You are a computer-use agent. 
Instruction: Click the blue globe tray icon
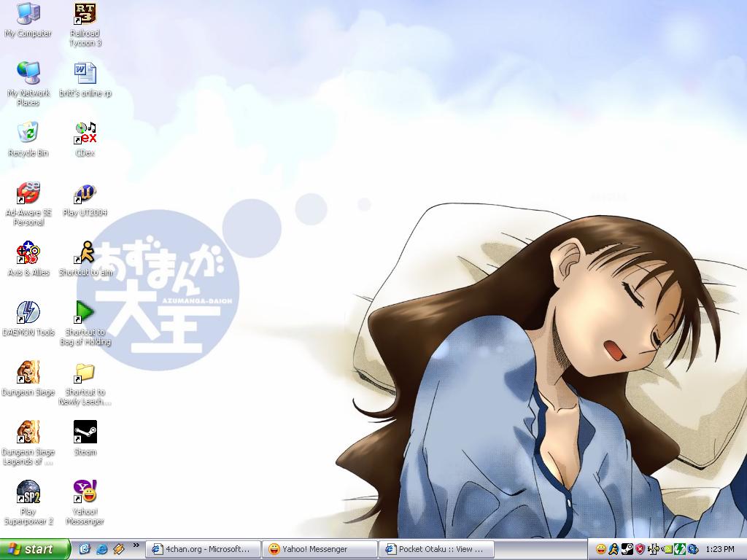click(693, 549)
